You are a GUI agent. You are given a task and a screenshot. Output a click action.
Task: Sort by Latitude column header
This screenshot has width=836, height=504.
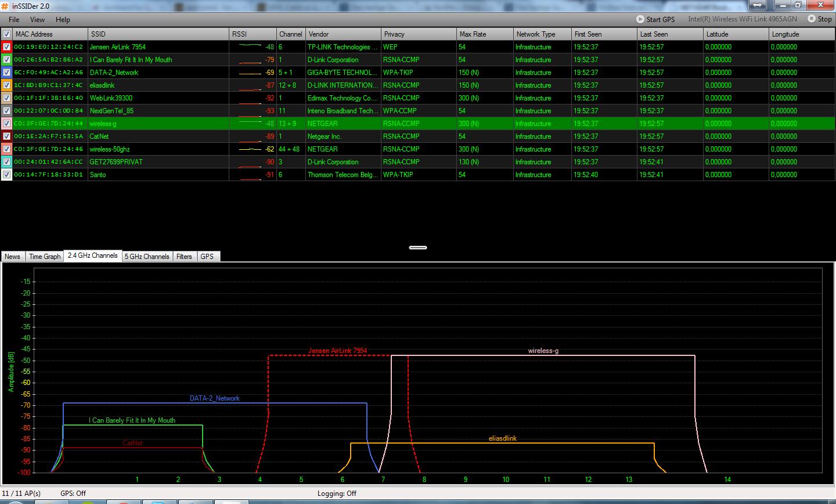(x=736, y=34)
